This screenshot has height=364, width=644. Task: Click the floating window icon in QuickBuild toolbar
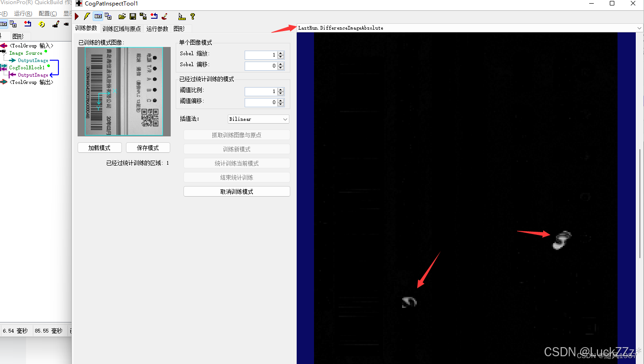point(13,24)
